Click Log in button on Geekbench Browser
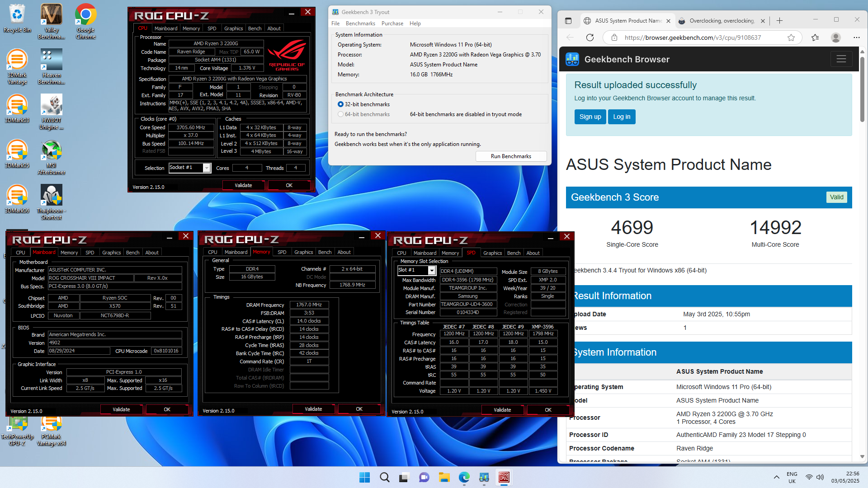Image resolution: width=868 pixels, height=488 pixels. (x=622, y=117)
